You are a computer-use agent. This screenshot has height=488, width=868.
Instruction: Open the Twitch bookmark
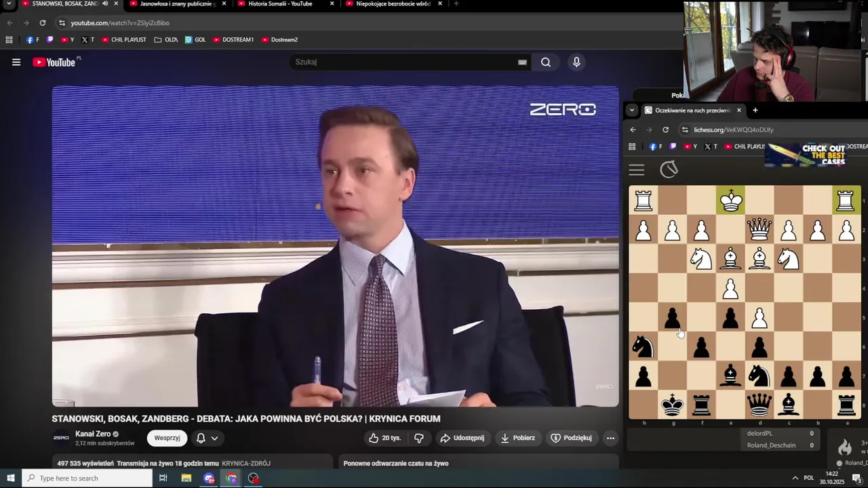50,40
